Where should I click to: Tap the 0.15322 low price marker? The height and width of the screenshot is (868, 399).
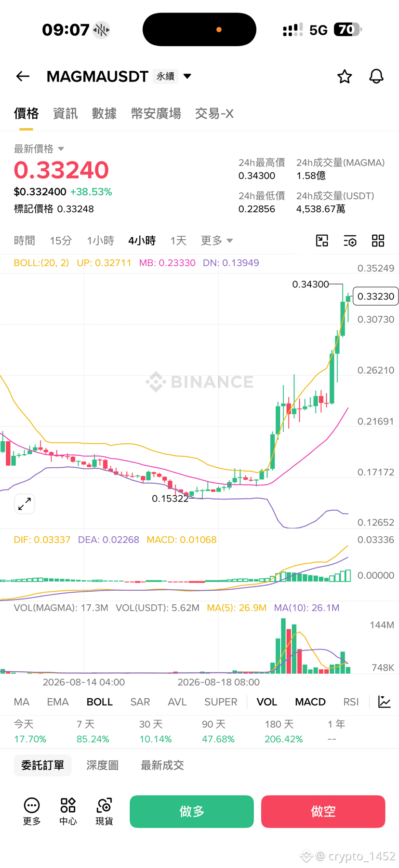[170, 499]
